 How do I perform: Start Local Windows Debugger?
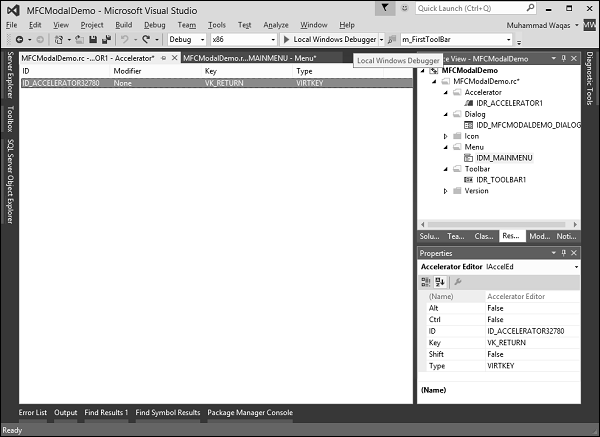click(319, 40)
